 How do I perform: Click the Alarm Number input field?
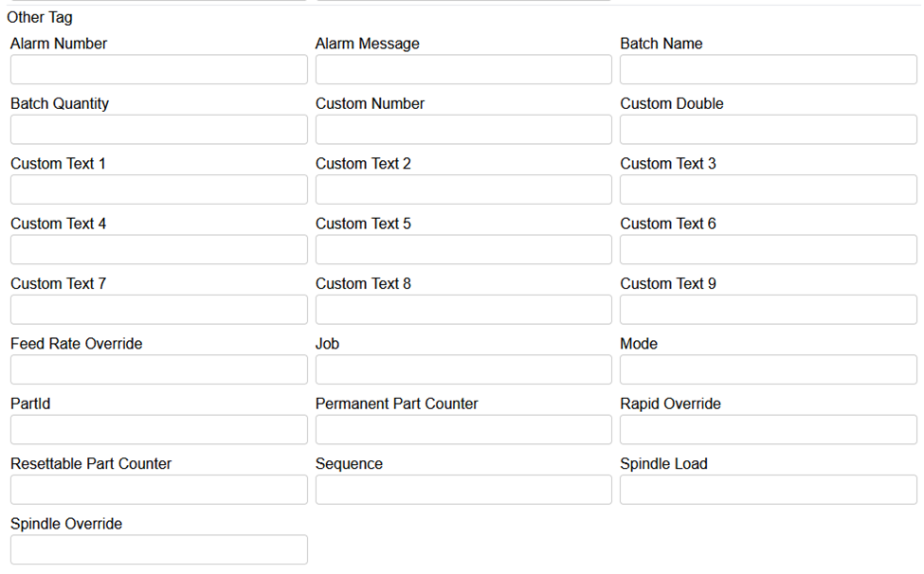point(158,69)
